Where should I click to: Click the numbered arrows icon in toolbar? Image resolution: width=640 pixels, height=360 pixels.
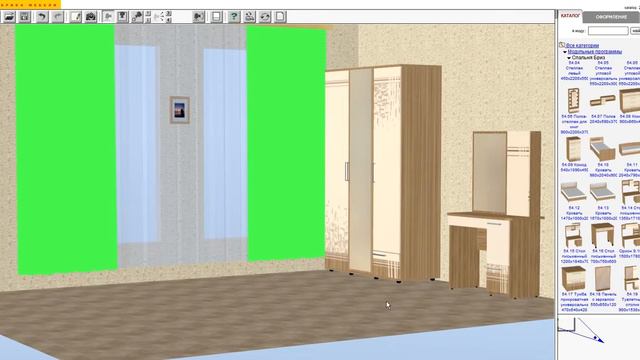(162, 17)
